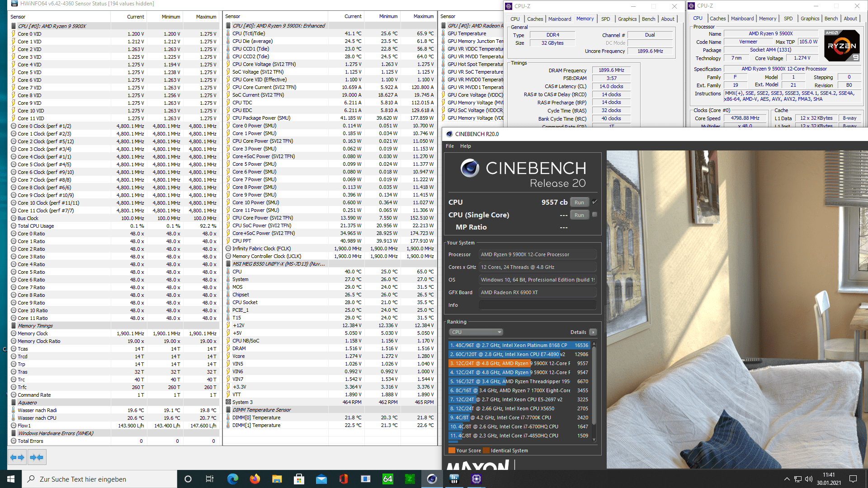
Task: Click the Windows taskbar search box
Action: (99, 479)
